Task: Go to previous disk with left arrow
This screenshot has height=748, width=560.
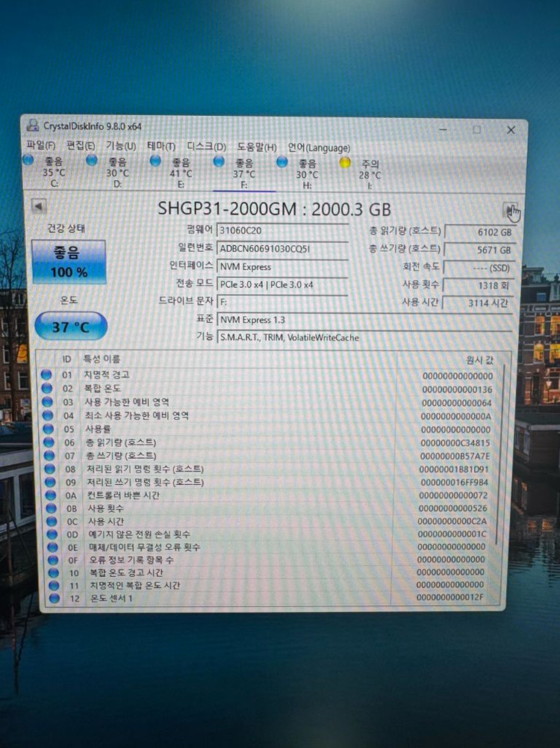Action: pyautogui.click(x=39, y=206)
